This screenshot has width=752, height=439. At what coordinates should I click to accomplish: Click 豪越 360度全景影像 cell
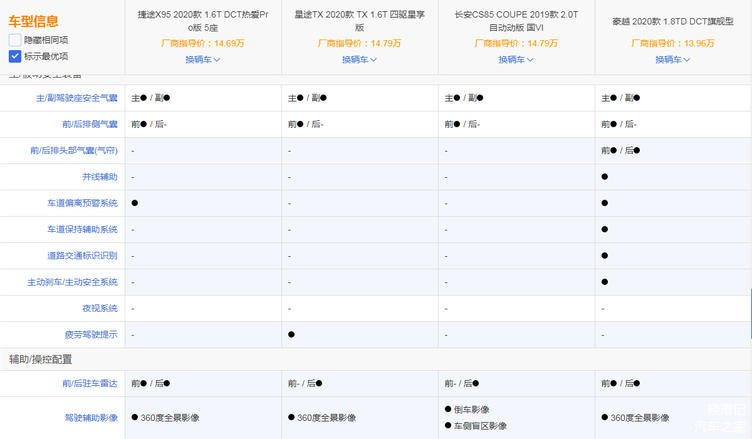coord(635,418)
